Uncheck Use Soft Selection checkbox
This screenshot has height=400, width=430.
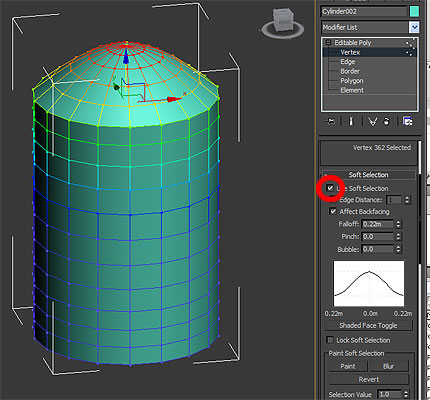tap(330, 188)
